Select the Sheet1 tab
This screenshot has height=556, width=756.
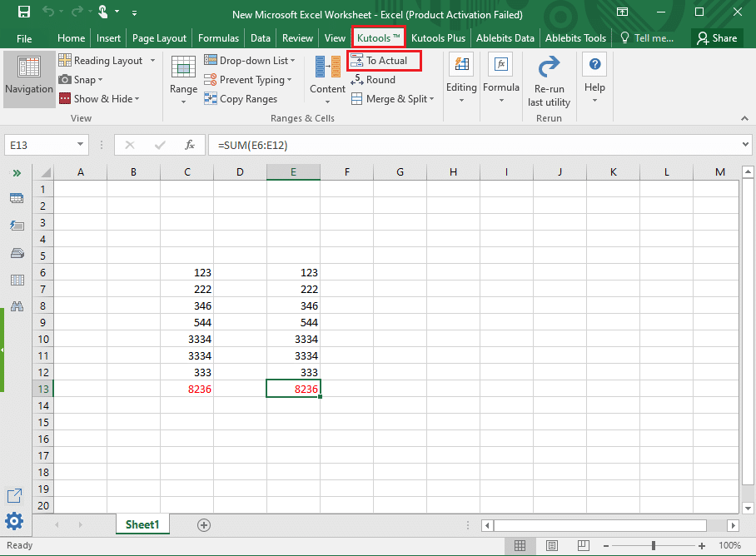pyautogui.click(x=142, y=524)
